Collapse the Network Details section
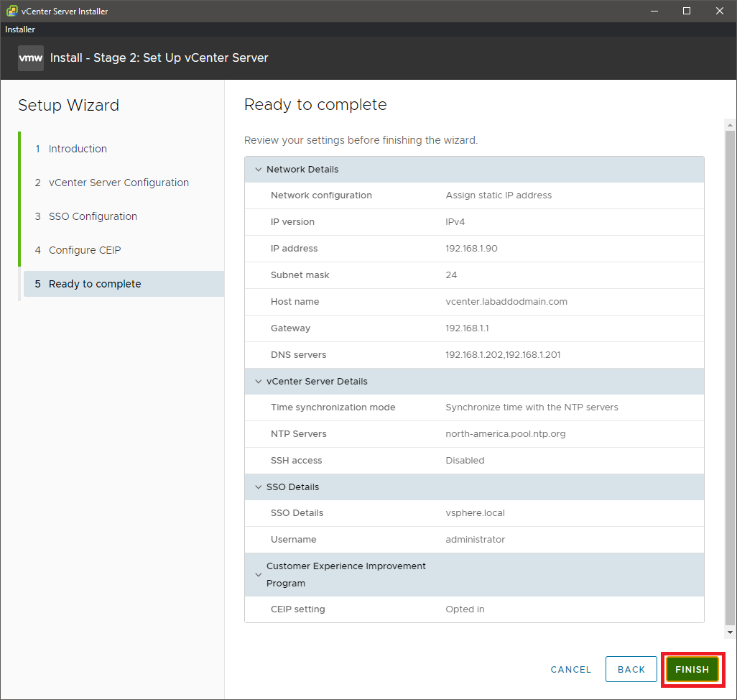The image size is (737, 700). [259, 170]
